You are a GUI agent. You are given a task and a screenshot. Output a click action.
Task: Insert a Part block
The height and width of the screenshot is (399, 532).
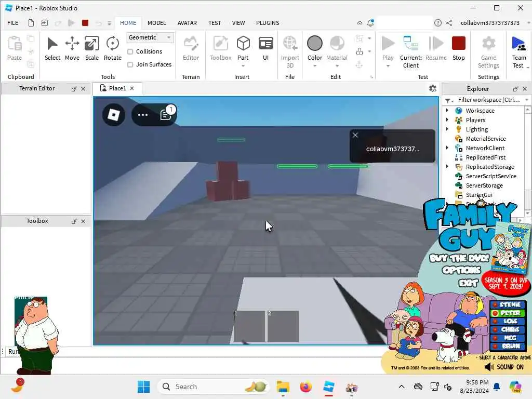(x=243, y=44)
